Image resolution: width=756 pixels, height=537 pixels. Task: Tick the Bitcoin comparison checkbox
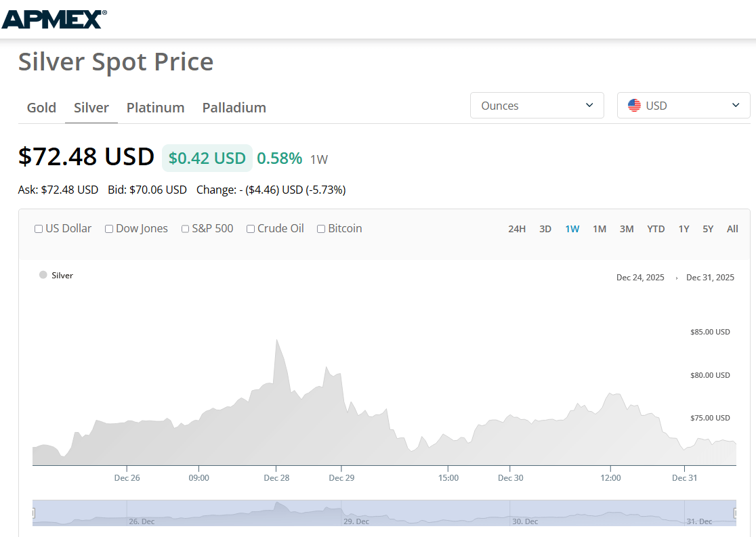point(321,229)
